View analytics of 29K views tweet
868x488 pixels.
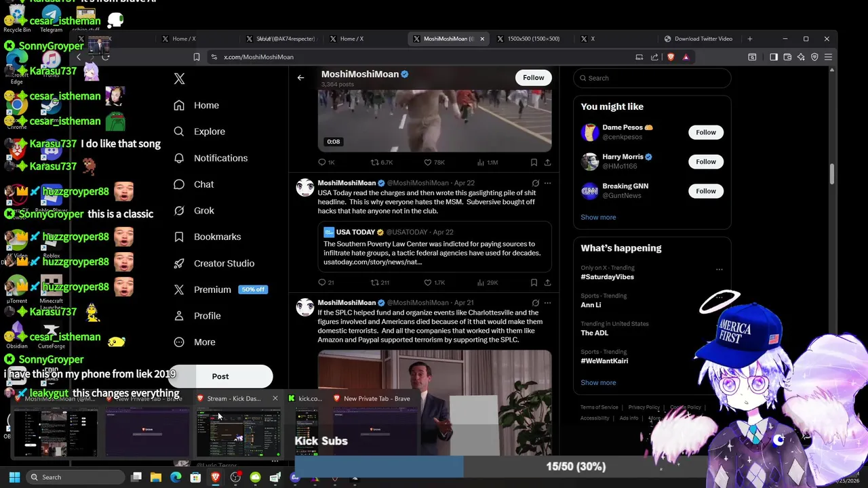point(488,283)
